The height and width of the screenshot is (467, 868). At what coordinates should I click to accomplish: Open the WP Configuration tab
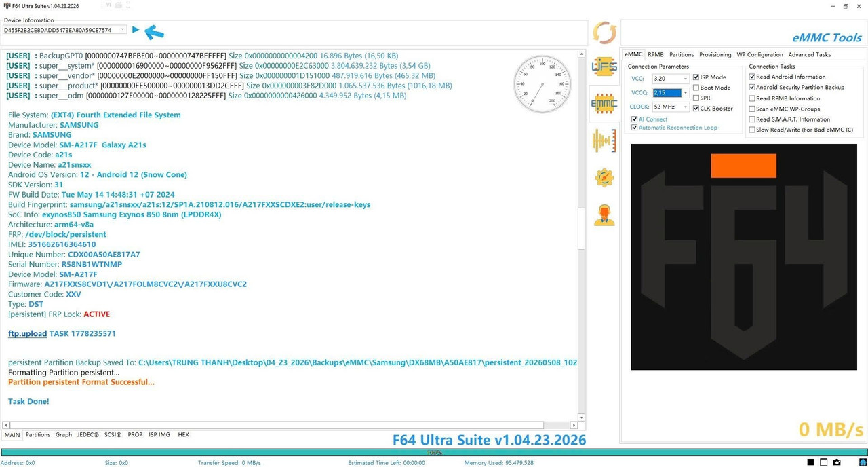coord(759,54)
